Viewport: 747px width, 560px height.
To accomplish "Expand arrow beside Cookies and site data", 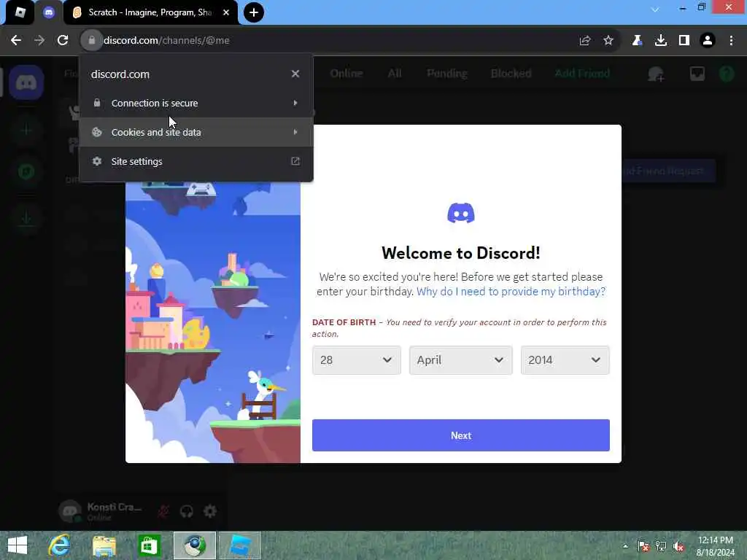I will [x=295, y=132].
